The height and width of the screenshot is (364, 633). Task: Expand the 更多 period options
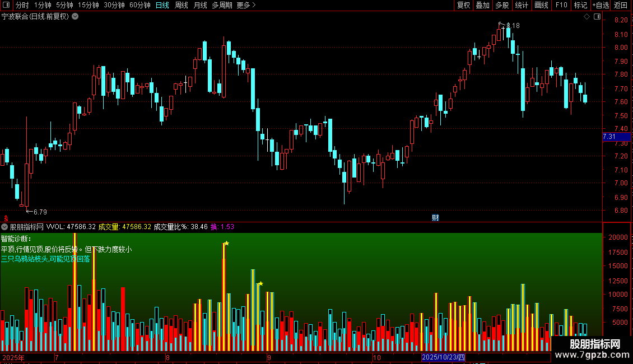(x=246, y=5)
